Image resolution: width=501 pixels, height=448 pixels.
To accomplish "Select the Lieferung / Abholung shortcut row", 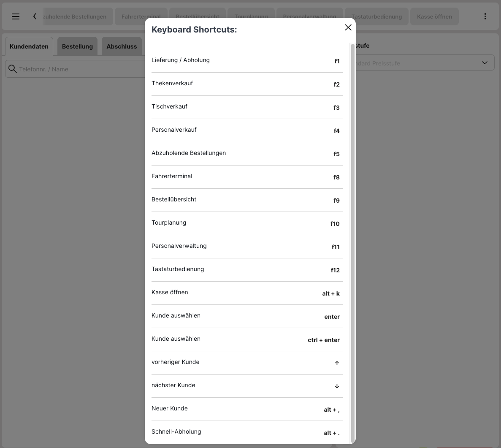I will click(x=247, y=61).
